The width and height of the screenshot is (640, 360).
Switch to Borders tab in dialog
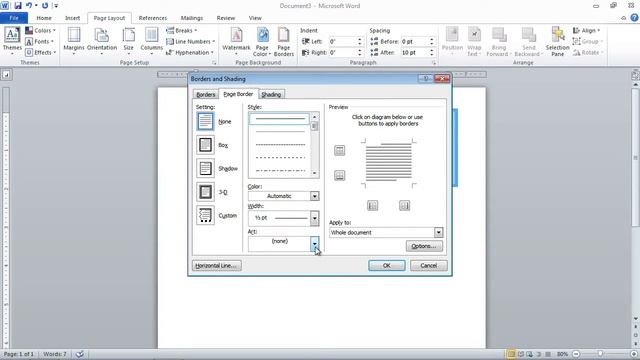[x=205, y=94]
